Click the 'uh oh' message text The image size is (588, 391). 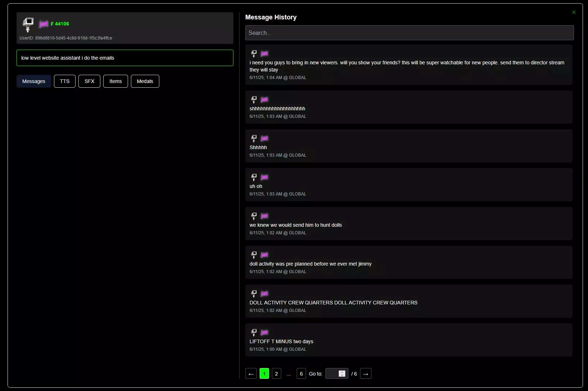pyautogui.click(x=256, y=186)
